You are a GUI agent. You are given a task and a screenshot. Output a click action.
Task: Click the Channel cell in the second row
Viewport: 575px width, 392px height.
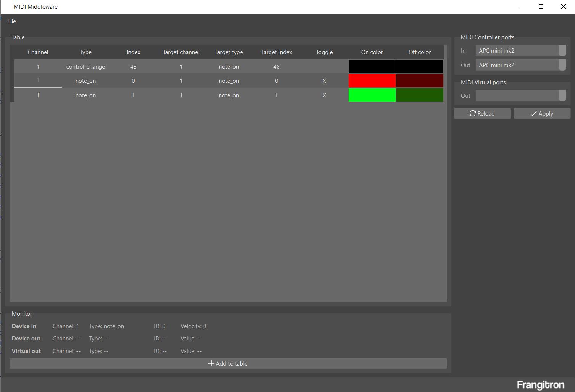coord(38,81)
